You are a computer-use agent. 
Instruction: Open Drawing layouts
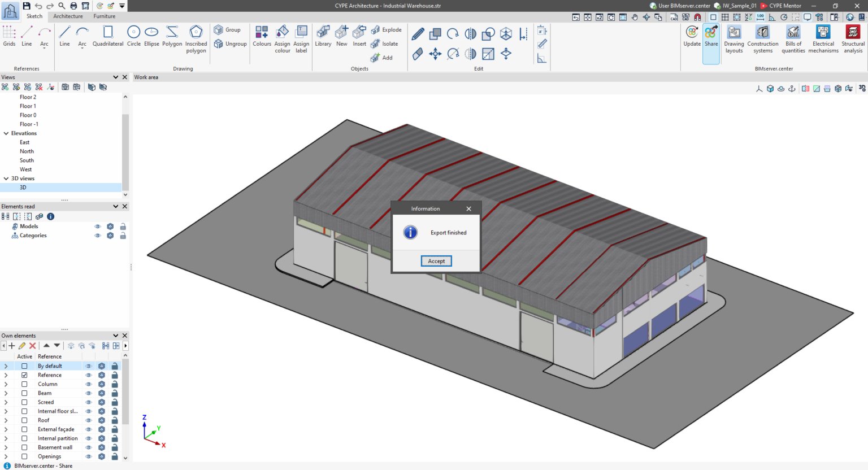(734, 39)
